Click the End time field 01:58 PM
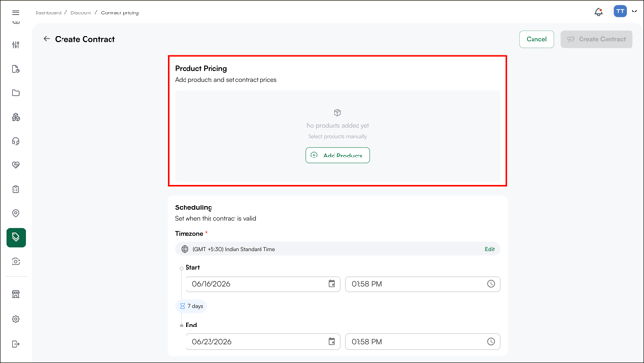 (x=423, y=341)
